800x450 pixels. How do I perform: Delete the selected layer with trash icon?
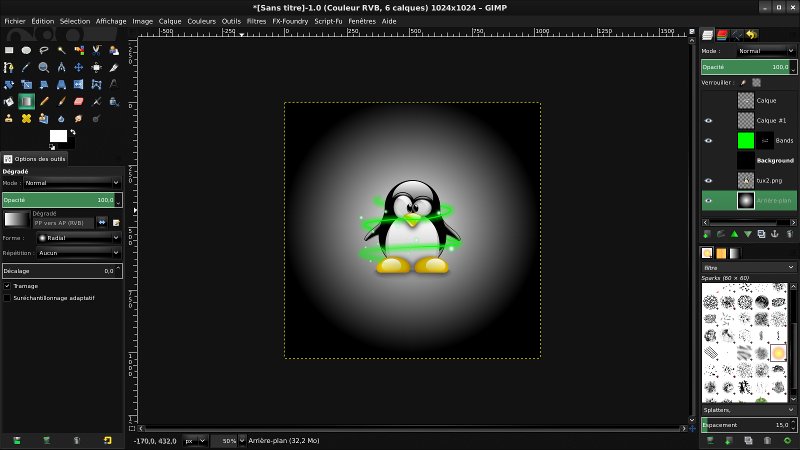click(789, 234)
